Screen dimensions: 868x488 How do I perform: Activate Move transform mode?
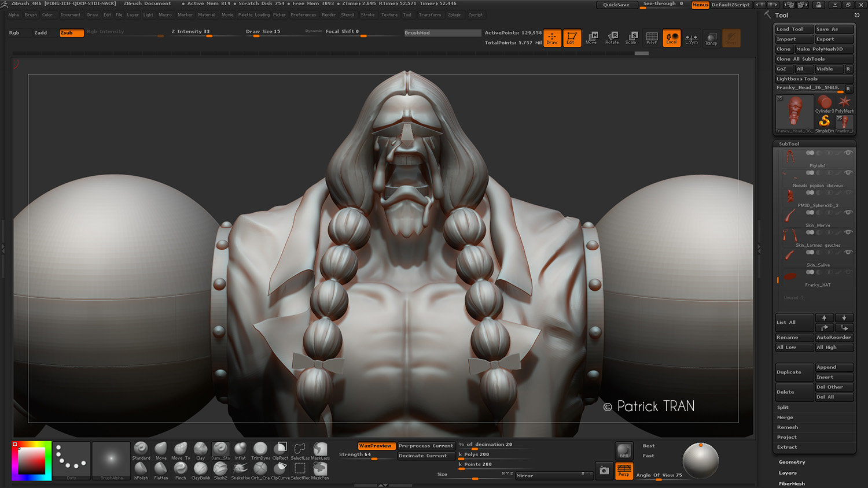pos(591,38)
